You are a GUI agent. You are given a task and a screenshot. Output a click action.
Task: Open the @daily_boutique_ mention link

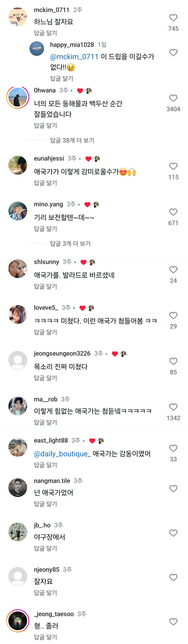(62, 454)
